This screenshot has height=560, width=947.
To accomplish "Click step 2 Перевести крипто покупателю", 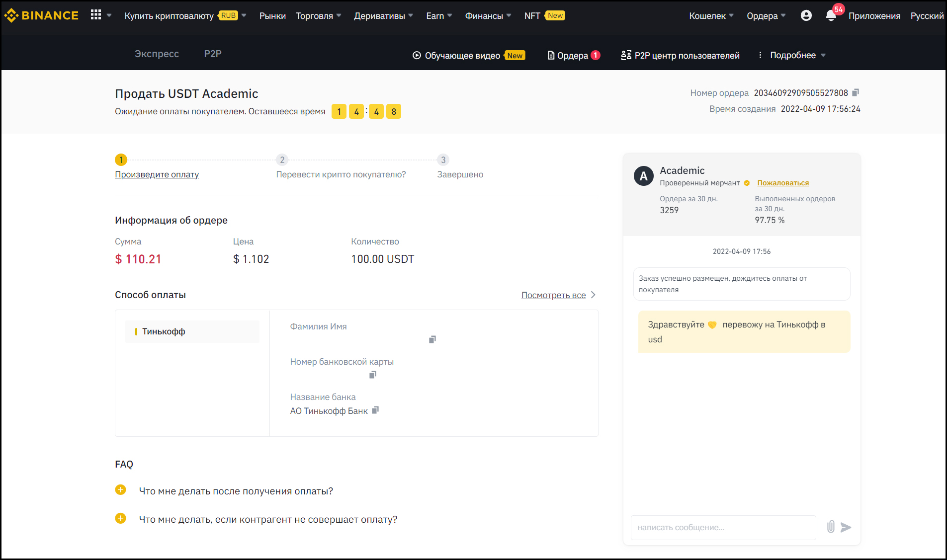I will [x=341, y=174].
